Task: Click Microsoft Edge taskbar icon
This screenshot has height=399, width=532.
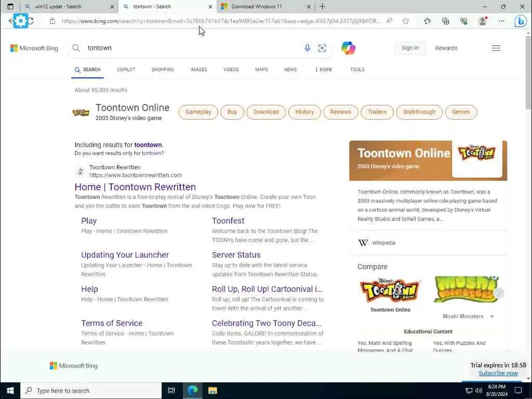Action: [192, 391]
